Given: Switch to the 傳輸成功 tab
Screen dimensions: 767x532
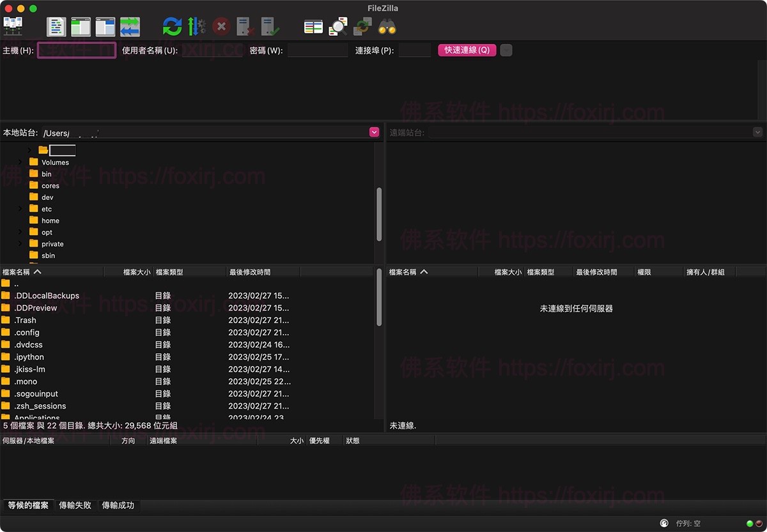Looking at the screenshot, I should (118, 505).
